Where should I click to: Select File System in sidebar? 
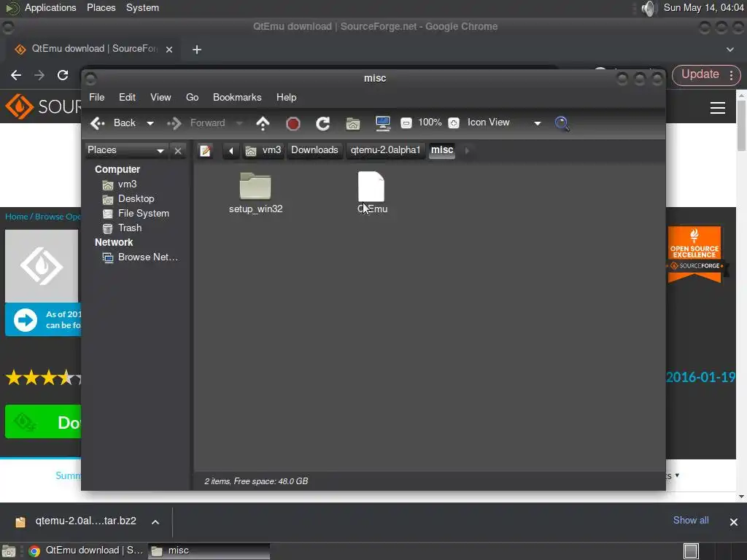136,214
